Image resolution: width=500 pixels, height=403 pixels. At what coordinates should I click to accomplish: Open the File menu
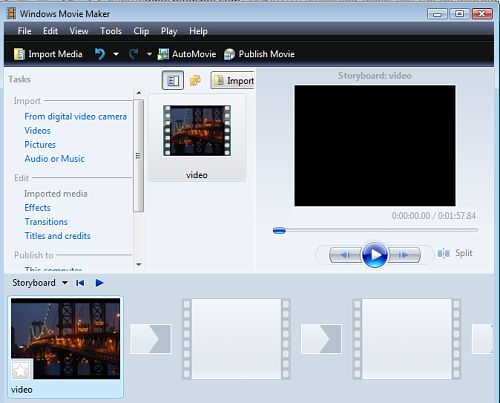click(x=24, y=31)
